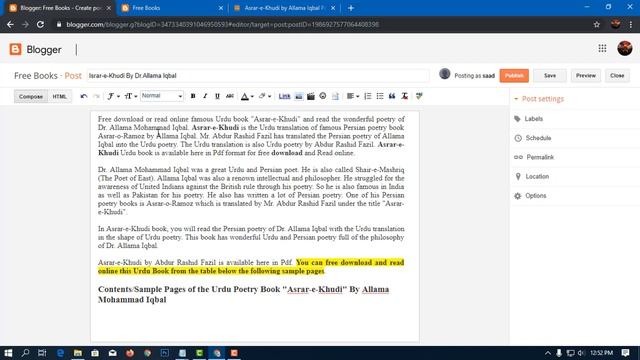640x360 pixels.
Task: Undo the last edit
Action: [x=84, y=96]
